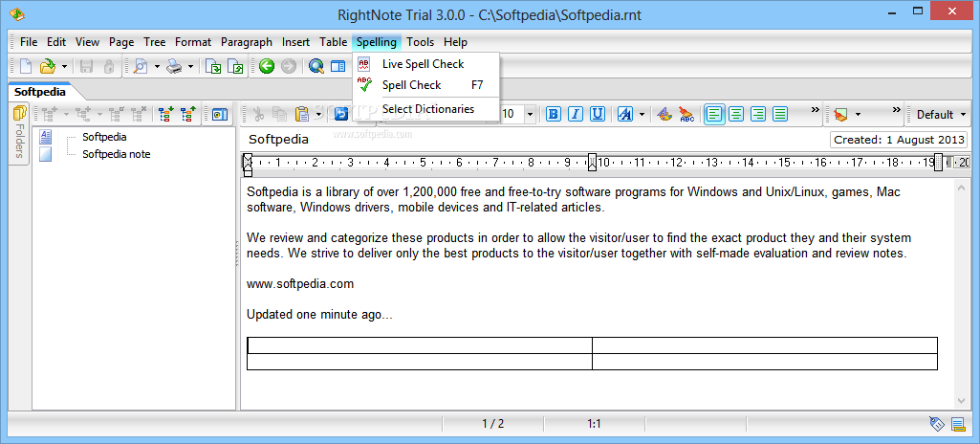This screenshot has width=980, height=444.
Task: Open the Tools menu
Action: point(420,42)
